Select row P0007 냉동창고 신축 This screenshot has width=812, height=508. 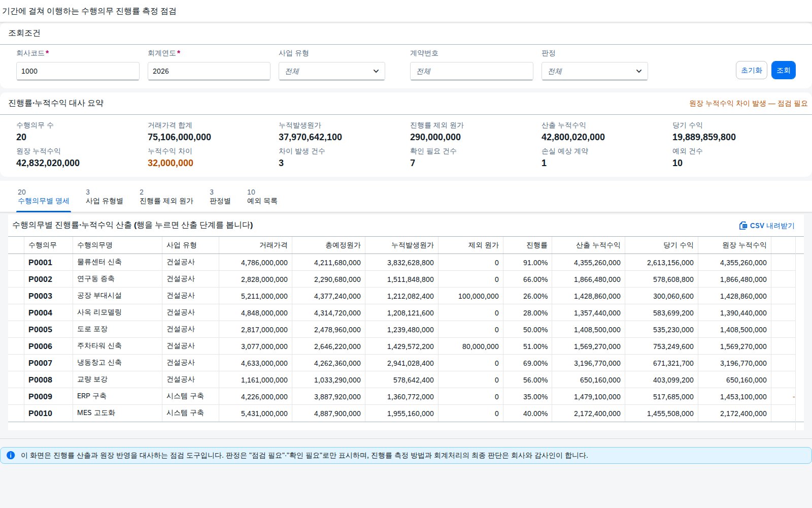tap(402, 363)
